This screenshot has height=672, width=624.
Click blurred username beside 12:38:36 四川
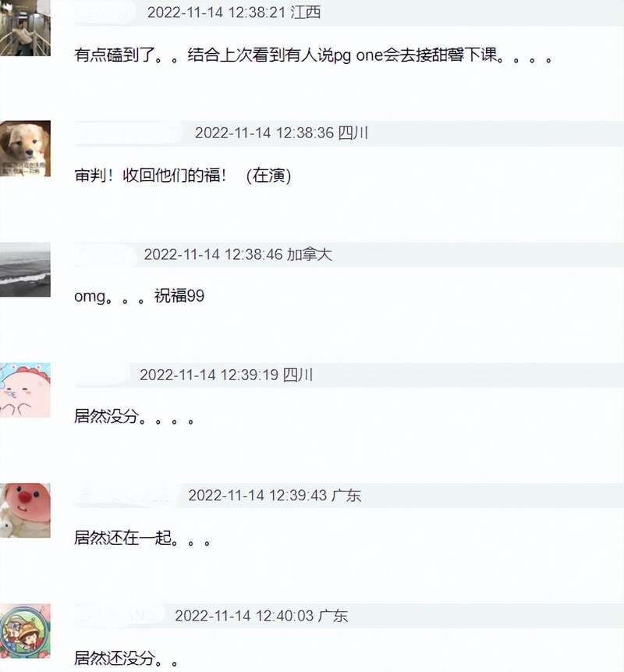[x=129, y=133]
